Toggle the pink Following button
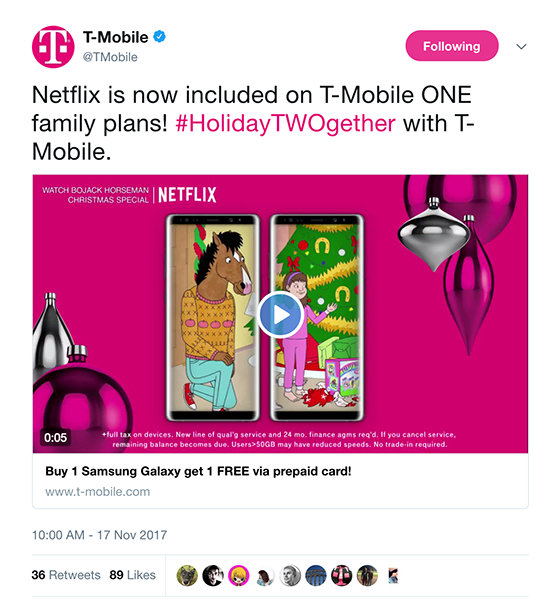The image size is (560, 604). click(452, 46)
